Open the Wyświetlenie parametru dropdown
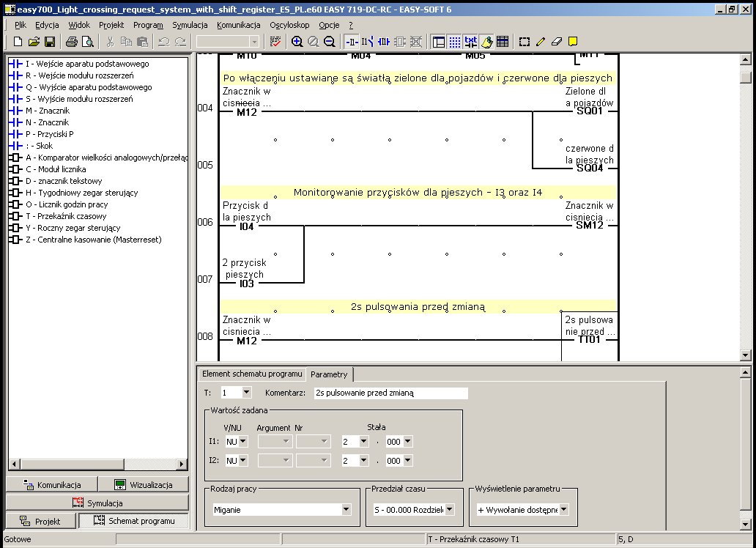 click(x=563, y=509)
